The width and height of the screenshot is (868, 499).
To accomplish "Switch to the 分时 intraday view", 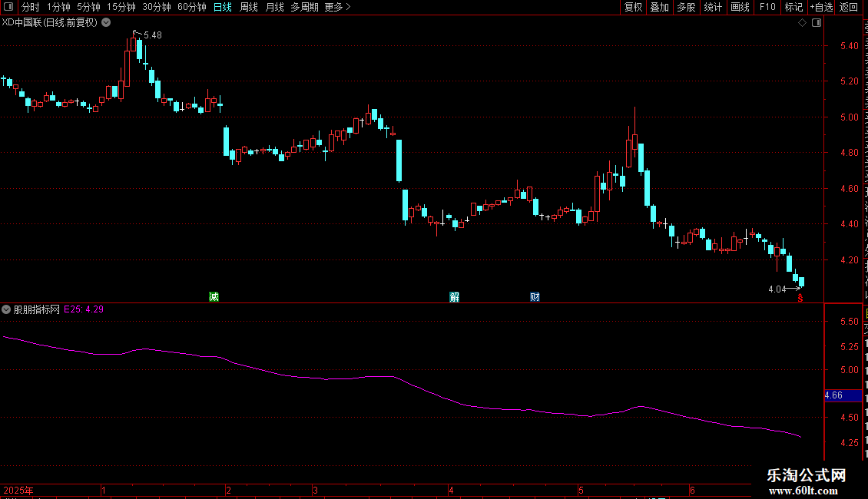I will tap(31, 7).
